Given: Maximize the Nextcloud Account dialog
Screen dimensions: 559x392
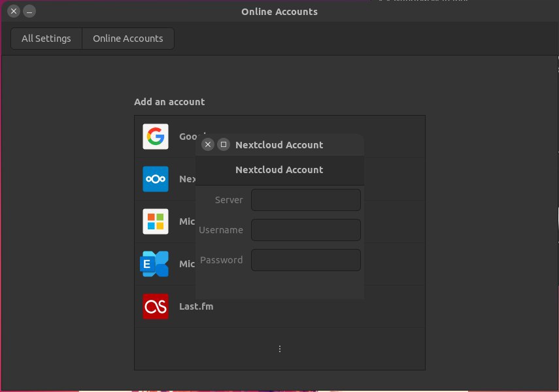Looking at the screenshot, I should (x=224, y=144).
